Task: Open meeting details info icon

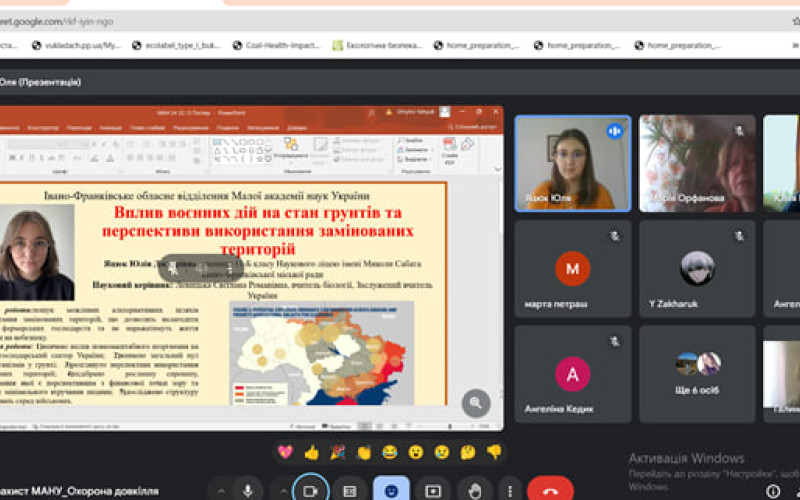Action: 772,491
